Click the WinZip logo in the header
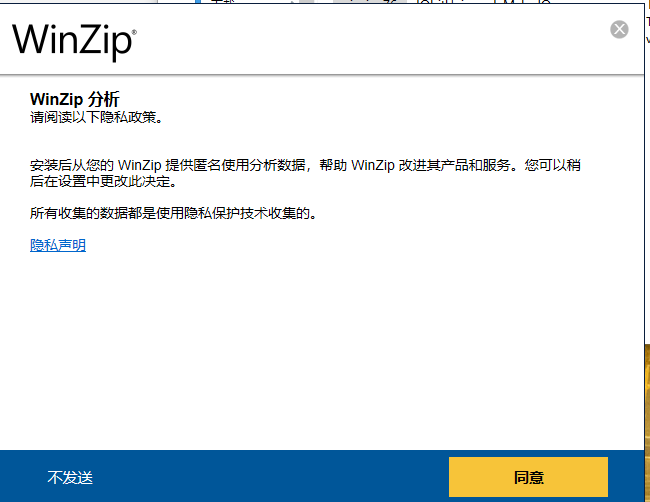This screenshot has width=650, height=502. [x=72, y=42]
